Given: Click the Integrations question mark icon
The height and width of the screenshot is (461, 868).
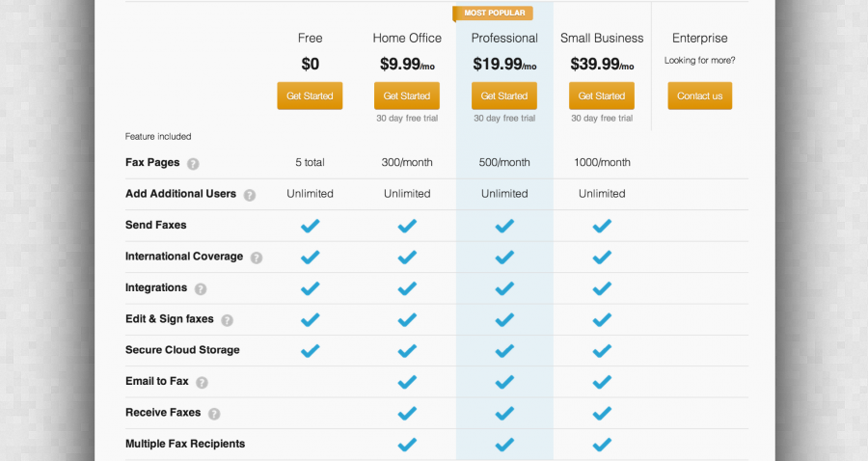Looking at the screenshot, I should (201, 289).
